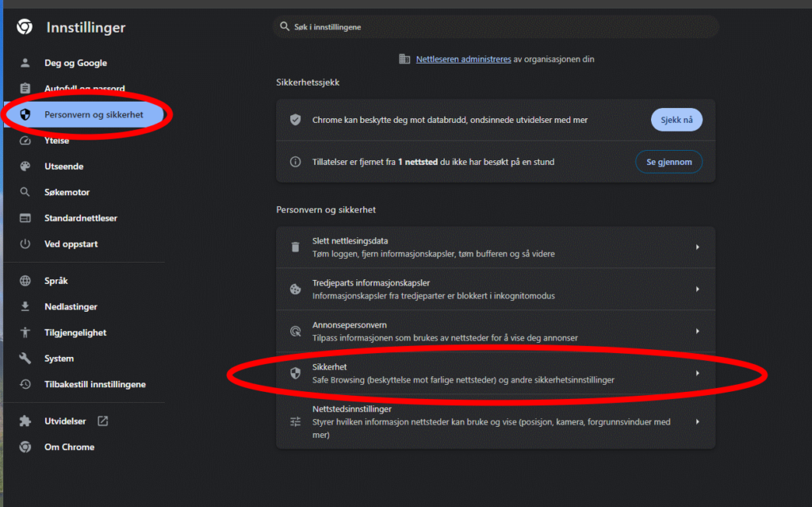The height and width of the screenshot is (507, 812).
Task: Expand Annonsepersonvern with its arrow
Action: click(698, 332)
